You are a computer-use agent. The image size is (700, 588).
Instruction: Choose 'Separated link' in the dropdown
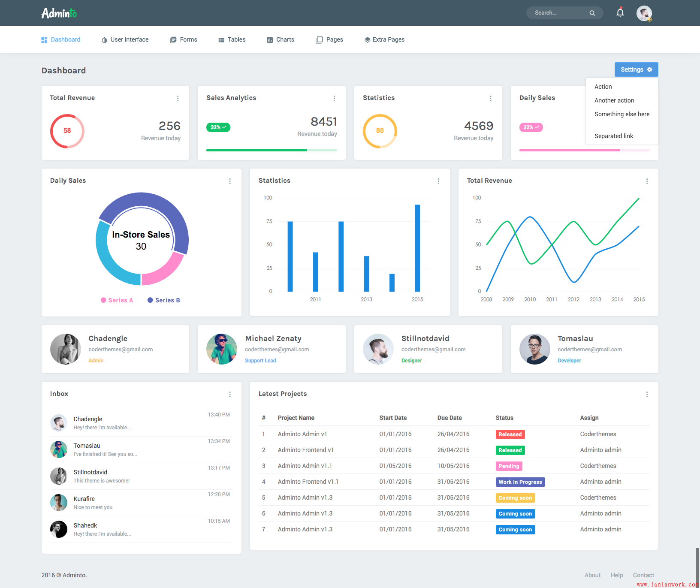pos(614,136)
